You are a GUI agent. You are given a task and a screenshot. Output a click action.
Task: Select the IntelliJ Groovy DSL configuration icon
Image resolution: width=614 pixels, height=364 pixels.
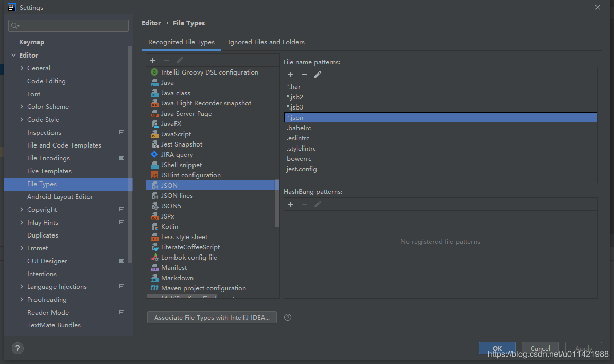(154, 72)
